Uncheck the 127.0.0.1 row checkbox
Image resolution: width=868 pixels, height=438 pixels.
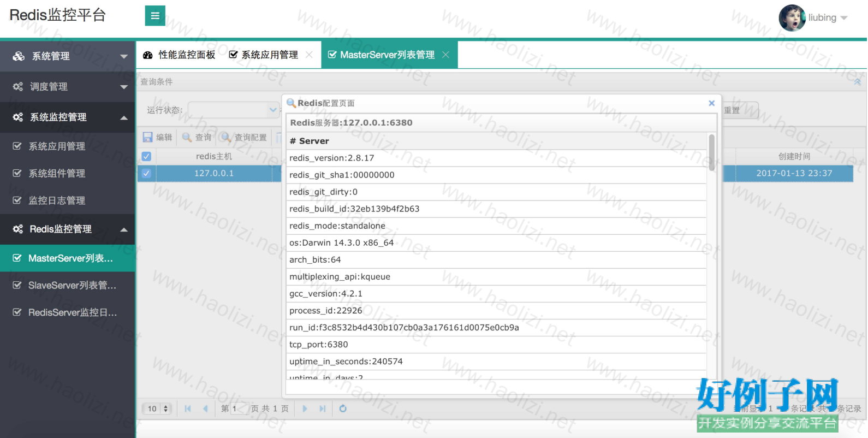tap(146, 173)
